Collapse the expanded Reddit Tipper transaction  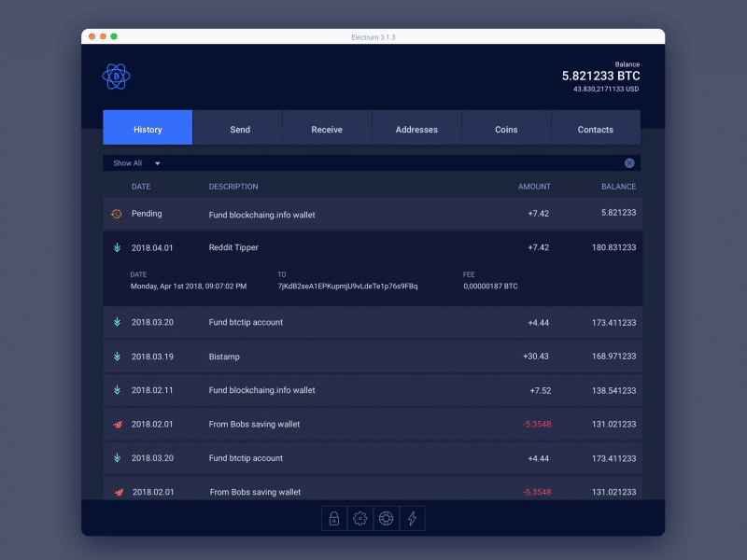pos(372,247)
